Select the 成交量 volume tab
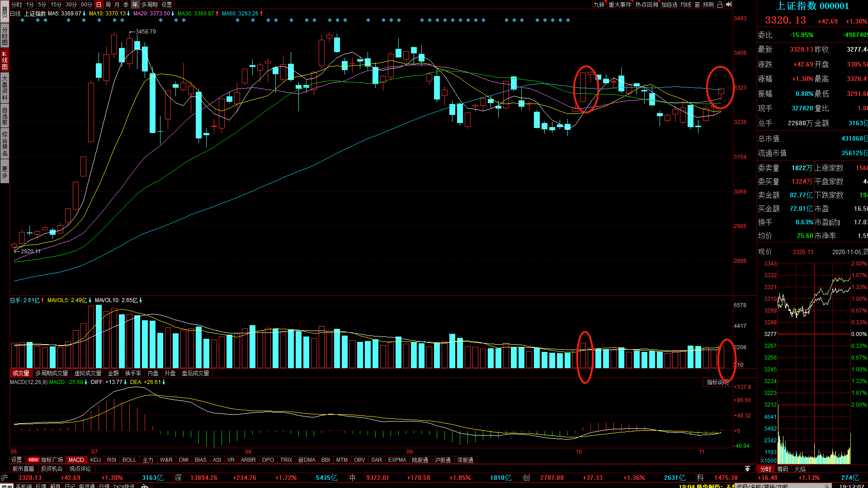The width and height of the screenshot is (868, 488). 21,373
